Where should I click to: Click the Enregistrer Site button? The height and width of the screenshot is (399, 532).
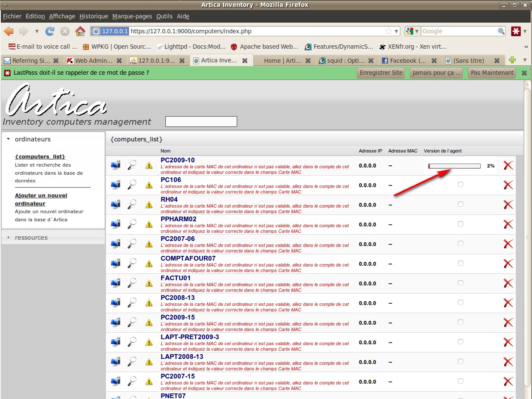click(381, 73)
